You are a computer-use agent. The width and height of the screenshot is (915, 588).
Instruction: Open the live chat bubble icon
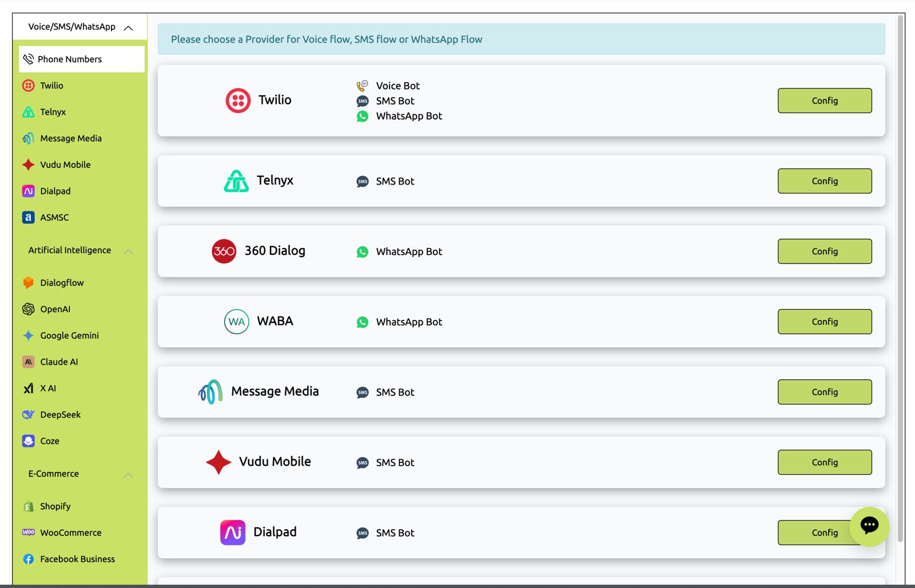coord(869,526)
